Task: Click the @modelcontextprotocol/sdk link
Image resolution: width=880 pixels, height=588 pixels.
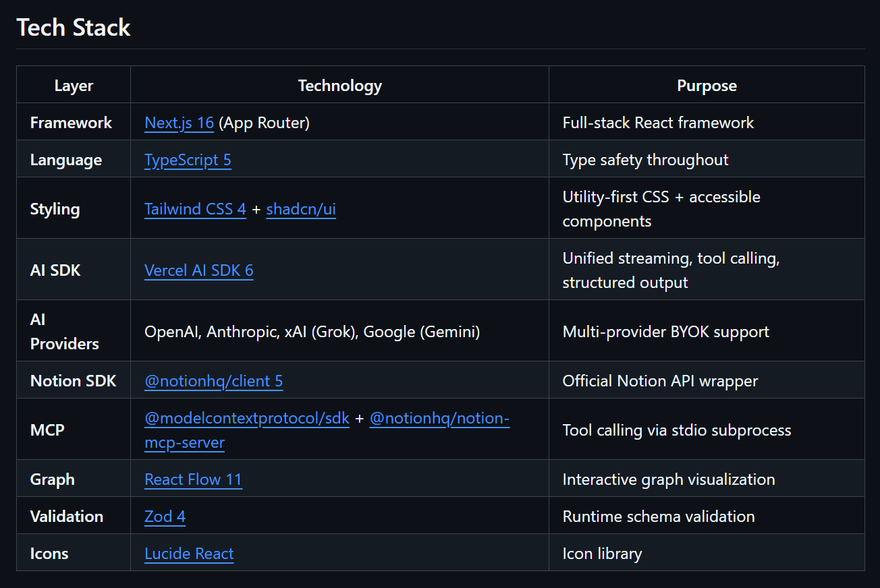Action: (x=247, y=418)
